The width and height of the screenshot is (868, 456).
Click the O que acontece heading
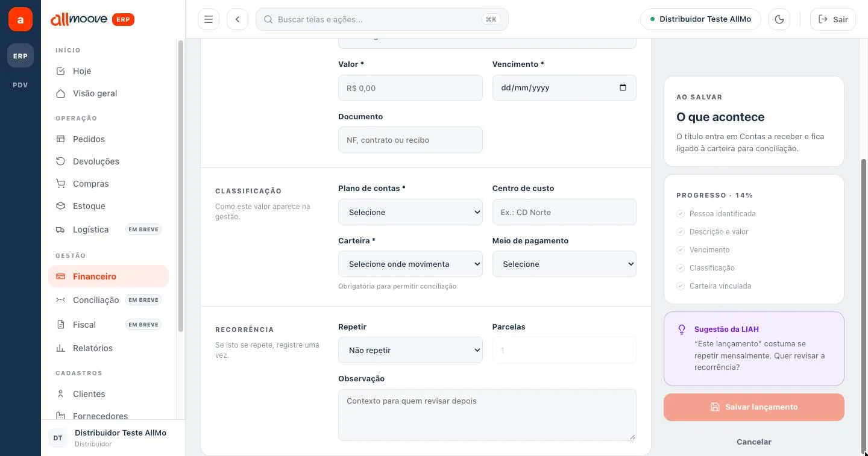(x=720, y=117)
